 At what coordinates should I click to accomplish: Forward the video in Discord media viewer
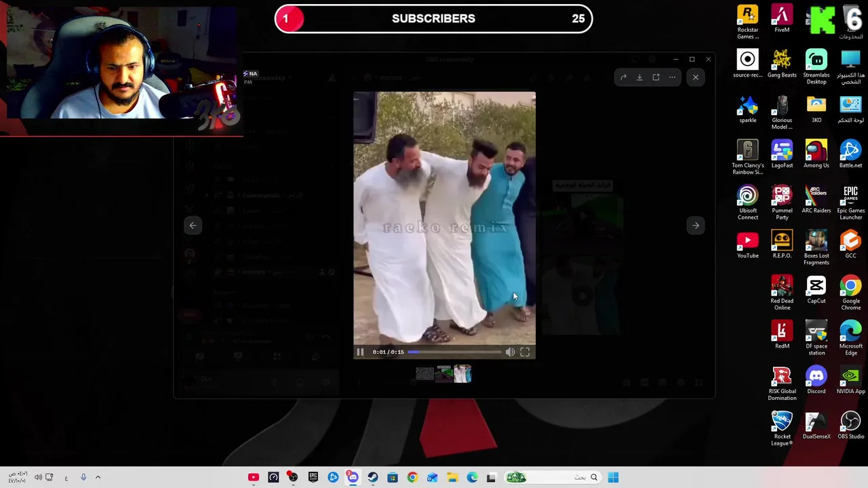pyautogui.click(x=623, y=77)
